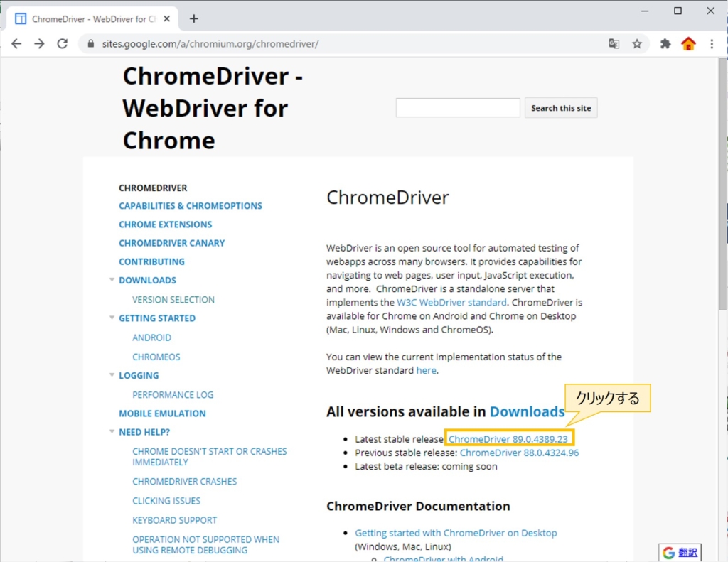Click the 'ChromeDriver Documentation' heading text
728x562 pixels.
pos(418,506)
